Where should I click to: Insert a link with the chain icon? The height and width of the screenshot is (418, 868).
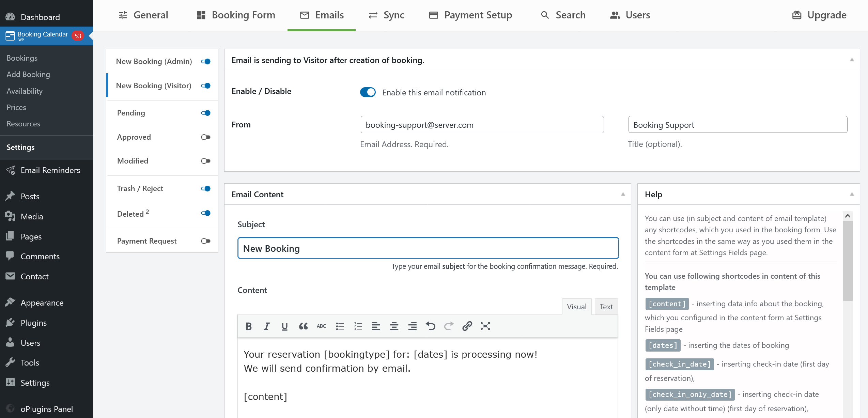coord(467,326)
